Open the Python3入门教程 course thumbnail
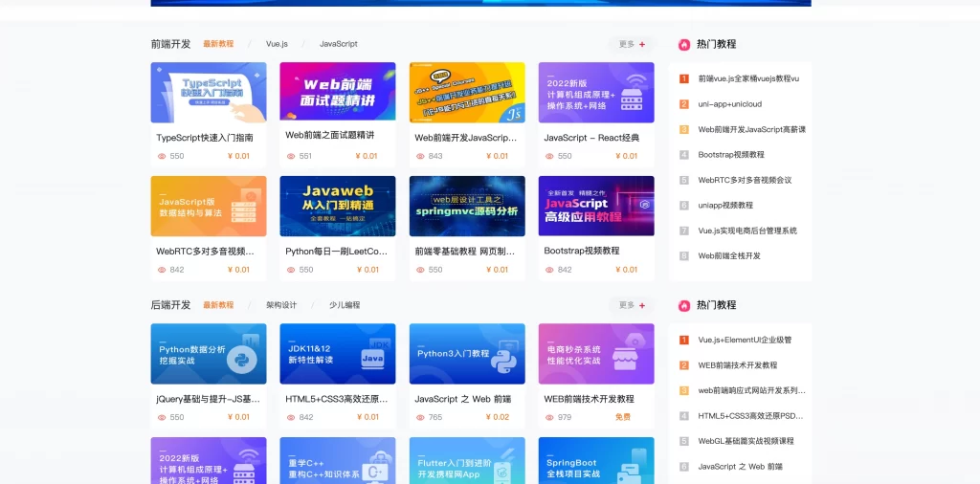Image resolution: width=980 pixels, height=484 pixels. coord(467,353)
